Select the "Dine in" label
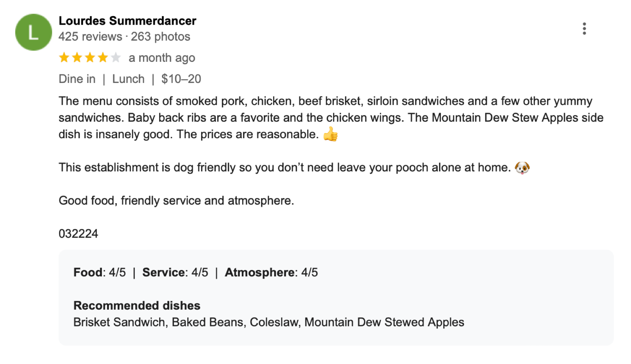The image size is (631, 364). (77, 79)
